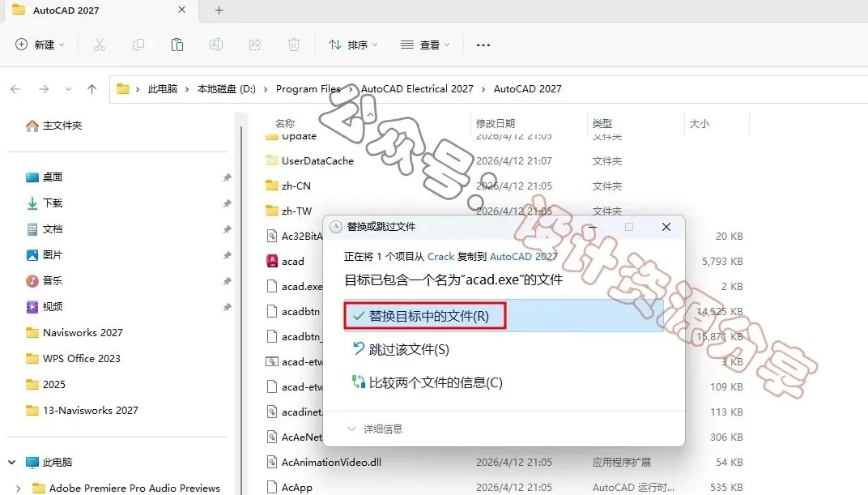Choose 跳过该文件(S) option
The width and height of the screenshot is (868, 495).
(x=401, y=349)
